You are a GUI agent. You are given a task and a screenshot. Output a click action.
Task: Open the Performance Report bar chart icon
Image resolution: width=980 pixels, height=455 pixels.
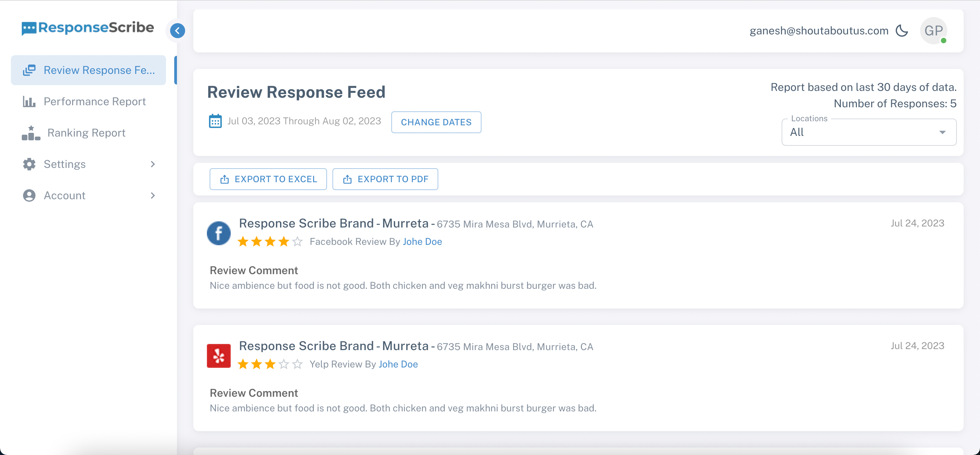coord(29,101)
